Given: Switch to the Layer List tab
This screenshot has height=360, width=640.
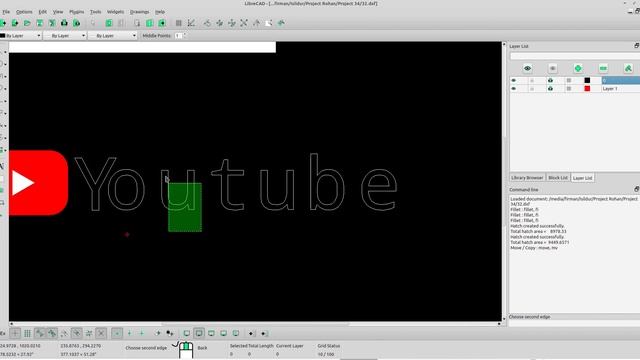Looking at the screenshot, I should click(582, 178).
